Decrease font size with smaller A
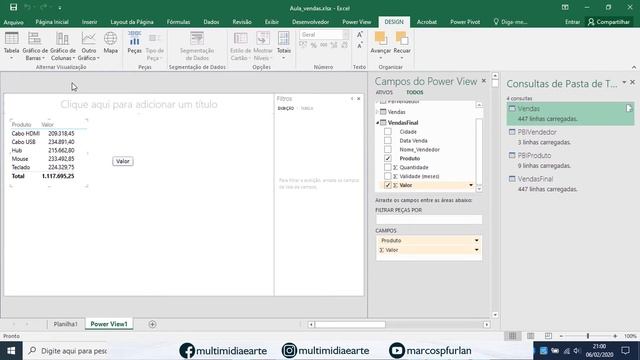The height and width of the screenshot is (360, 640). (x=360, y=45)
